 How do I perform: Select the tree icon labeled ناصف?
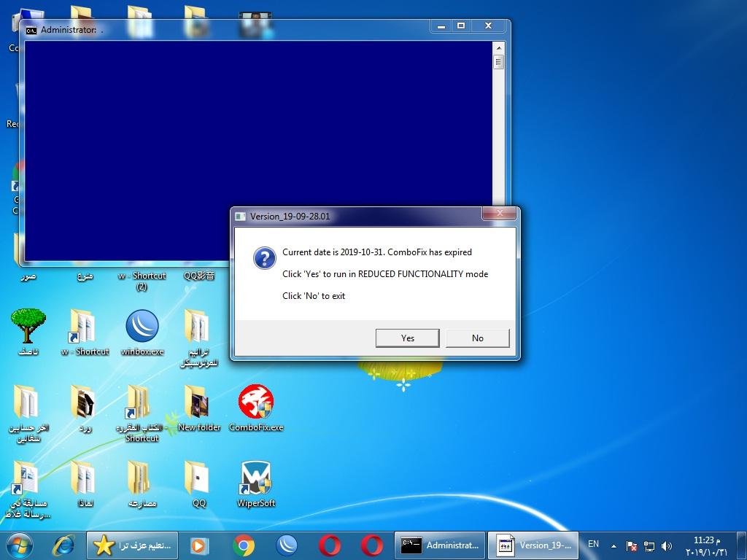(28, 332)
